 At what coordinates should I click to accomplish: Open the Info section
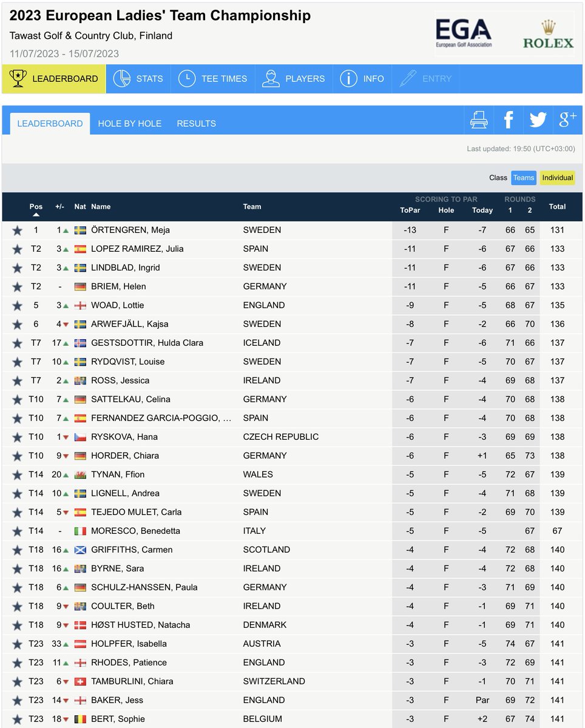[362, 79]
